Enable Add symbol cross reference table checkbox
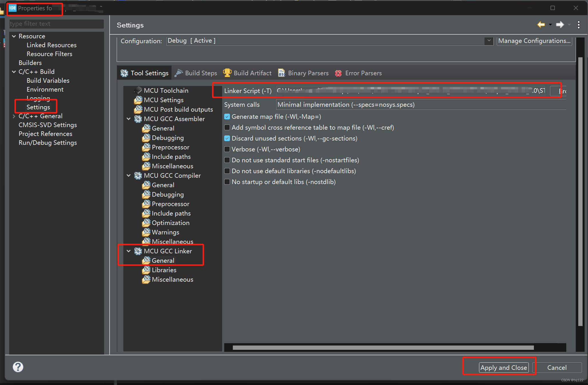This screenshot has width=588, height=385. 226,127
